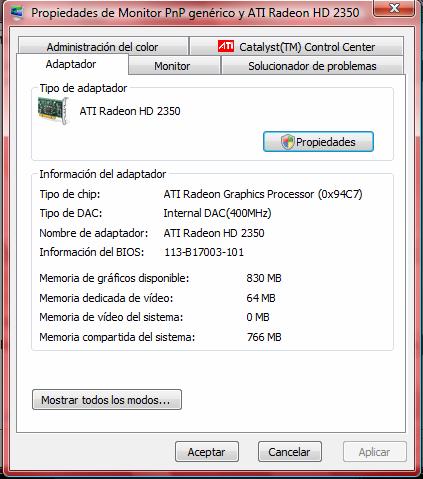
Task: Click the Aplicar button
Action: coord(375,452)
